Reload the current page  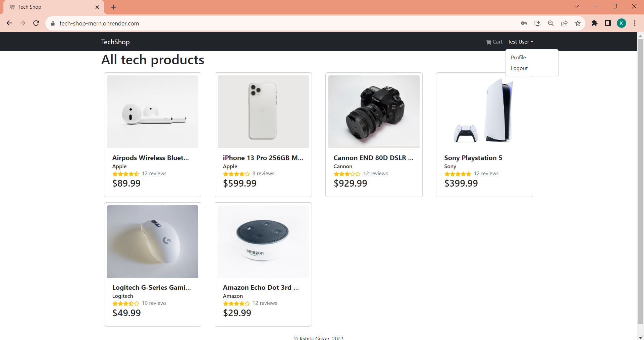pos(36,23)
